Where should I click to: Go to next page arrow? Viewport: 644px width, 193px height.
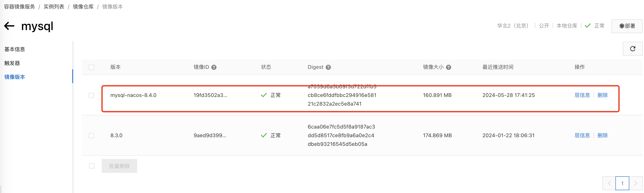[635, 183]
